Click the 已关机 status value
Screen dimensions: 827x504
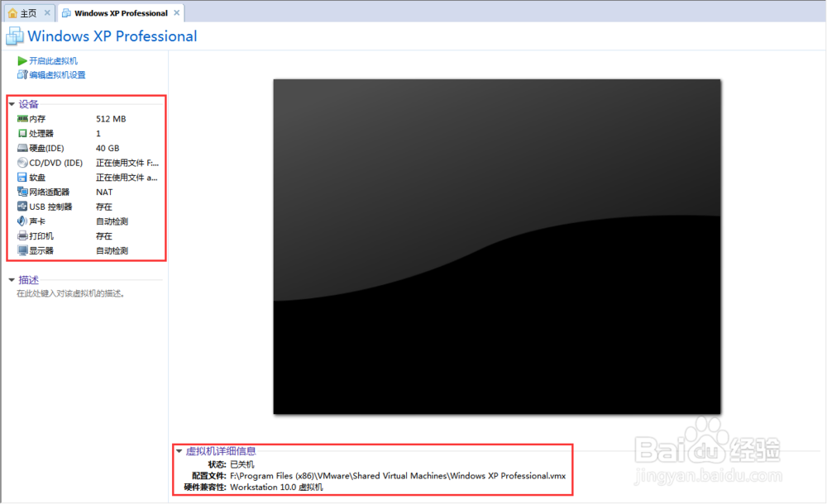coord(242,464)
